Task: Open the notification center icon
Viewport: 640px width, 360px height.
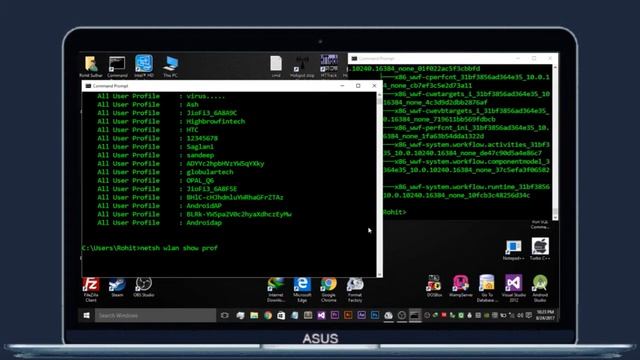Action: [529, 316]
